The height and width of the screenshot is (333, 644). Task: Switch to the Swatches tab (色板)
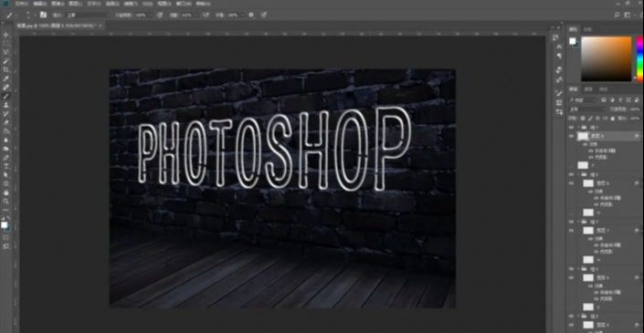click(x=587, y=29)
